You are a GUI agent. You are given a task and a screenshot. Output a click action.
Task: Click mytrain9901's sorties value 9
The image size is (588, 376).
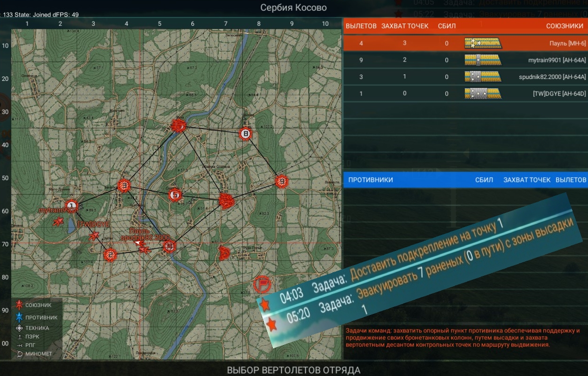[x=361, y=60]
